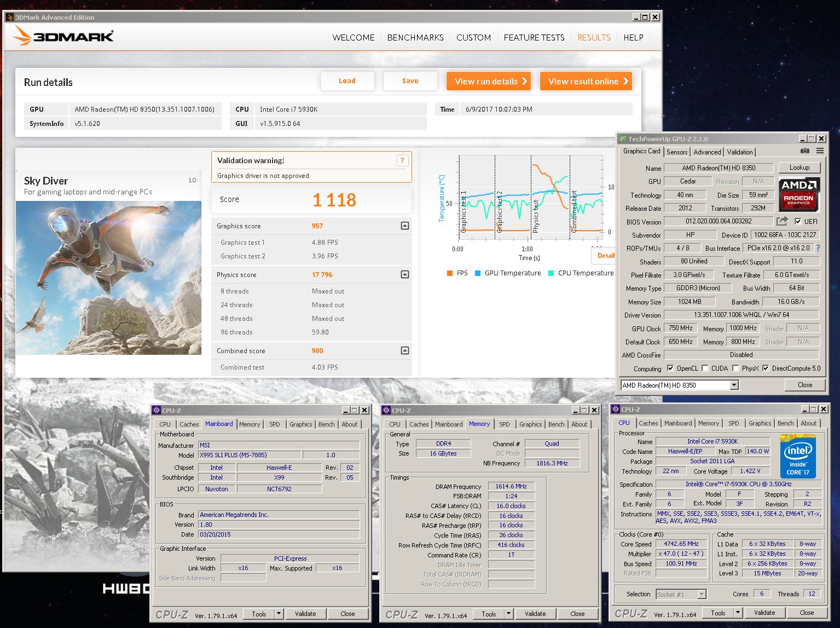This screenshot has width=840, height=628.
Task: Collapse the Physics score section
Action: [405, 274]
